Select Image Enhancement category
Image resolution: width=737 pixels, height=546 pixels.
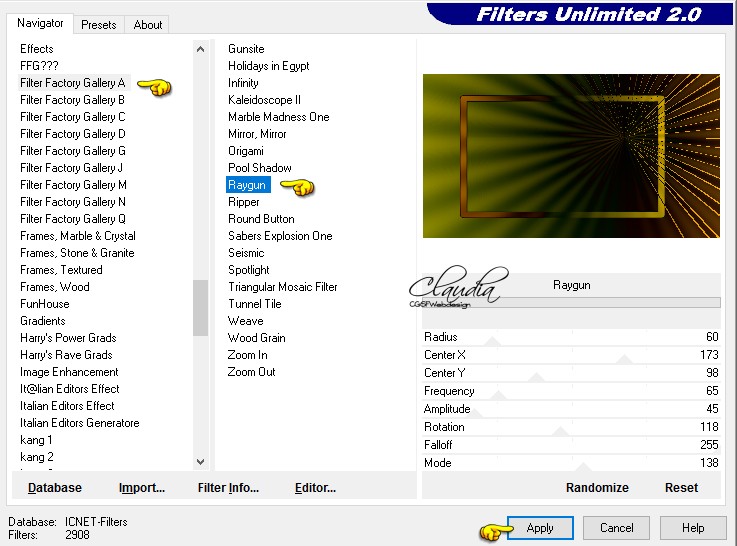[x=69, y=372]
